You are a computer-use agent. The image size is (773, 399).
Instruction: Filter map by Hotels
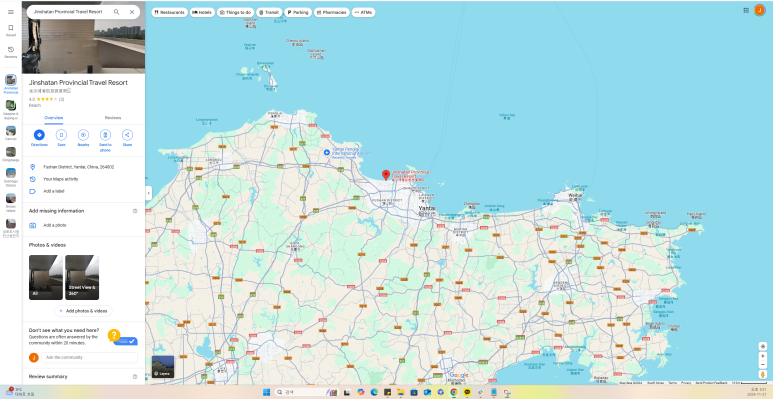click(203, 12)
